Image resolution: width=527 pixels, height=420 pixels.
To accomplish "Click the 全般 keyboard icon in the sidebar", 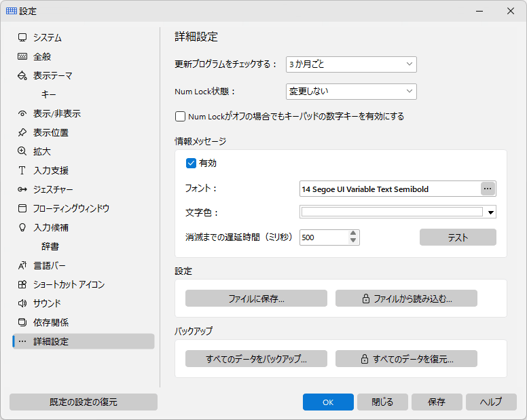I will pos(22,56).
